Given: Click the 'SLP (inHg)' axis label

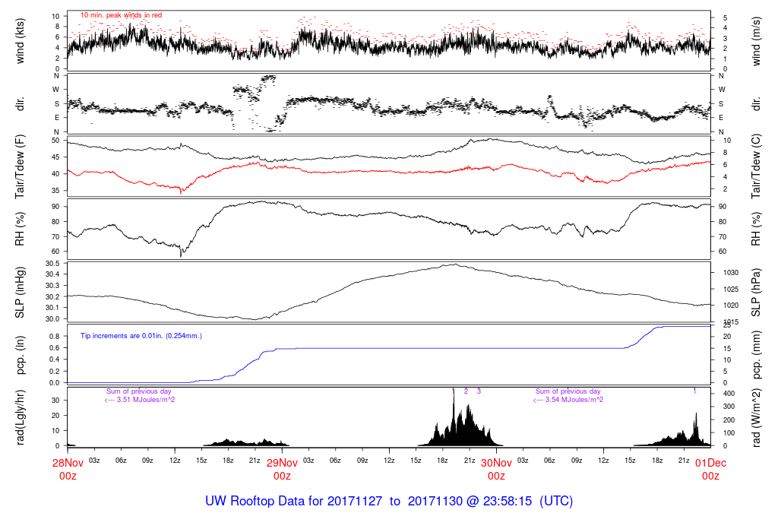Looking at the screenshot, I should pos(20,293).
